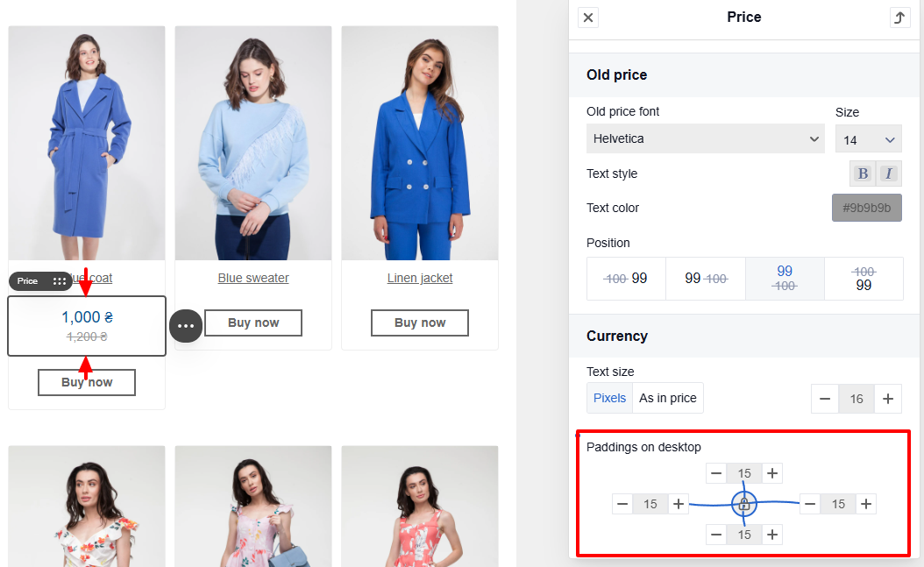This screenshot has width=924, height=567.
Task: Decrease left padding with minus icon
Action: pyautogui.click(x=622, y=504)
